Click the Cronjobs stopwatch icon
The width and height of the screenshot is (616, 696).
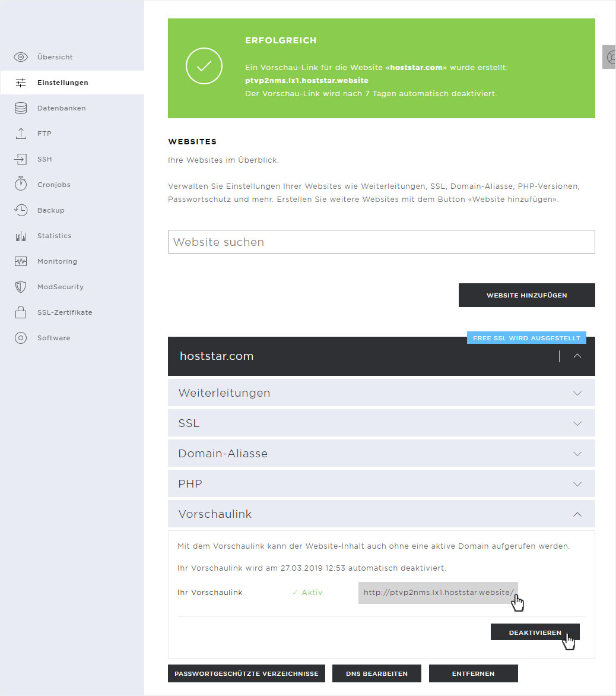click(x=21, y=184)
